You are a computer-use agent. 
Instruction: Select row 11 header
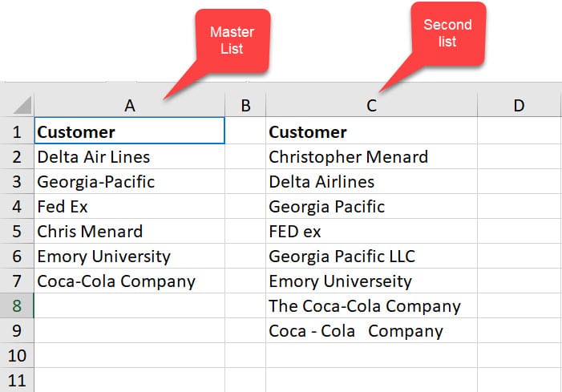point(17,380)
